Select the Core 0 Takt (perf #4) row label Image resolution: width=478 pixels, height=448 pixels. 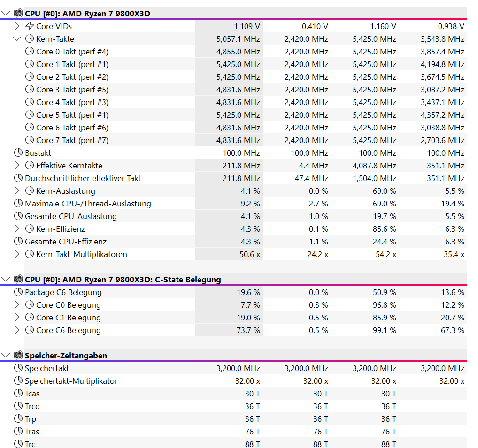click(x=72, y=52)
